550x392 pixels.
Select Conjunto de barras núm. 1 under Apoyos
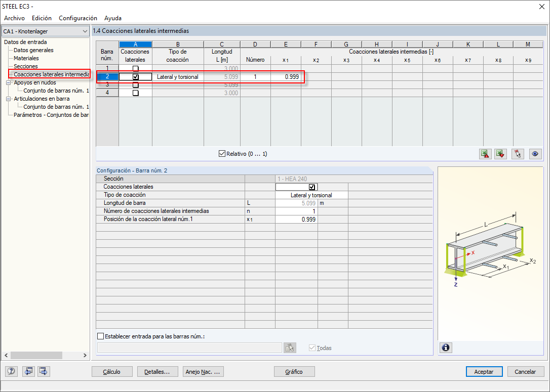click(x=56, y=91)
